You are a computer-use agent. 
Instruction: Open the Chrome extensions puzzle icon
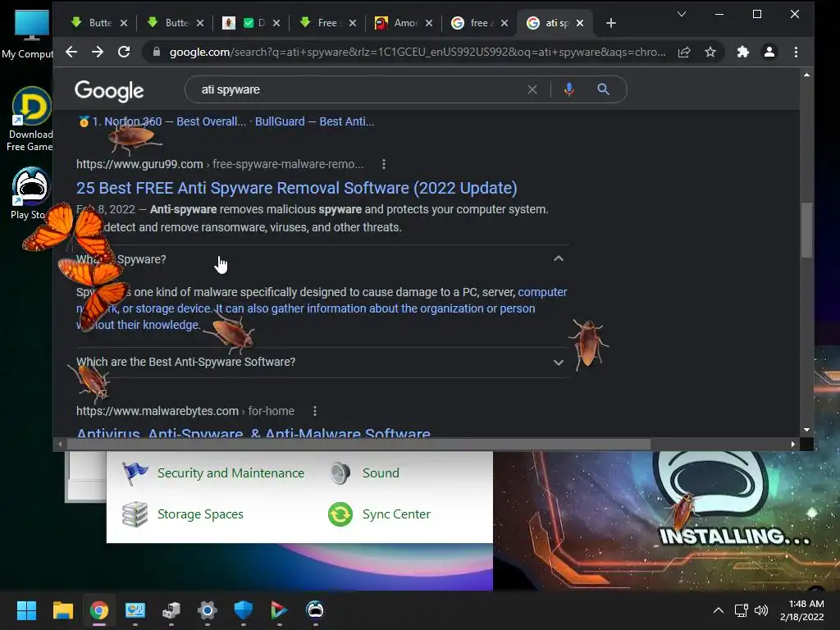point(742,52)
